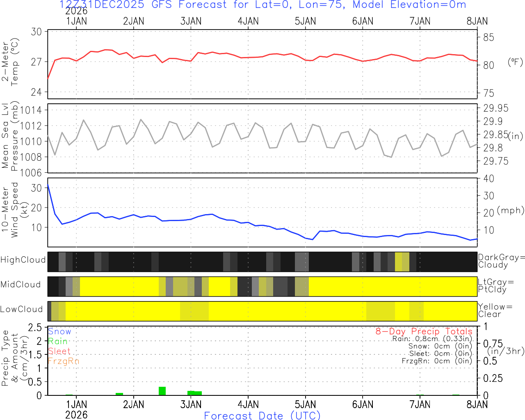Click the DarkGray=Cloudy legend text
This screenshot has height=420, width=525.
[501, 261]
